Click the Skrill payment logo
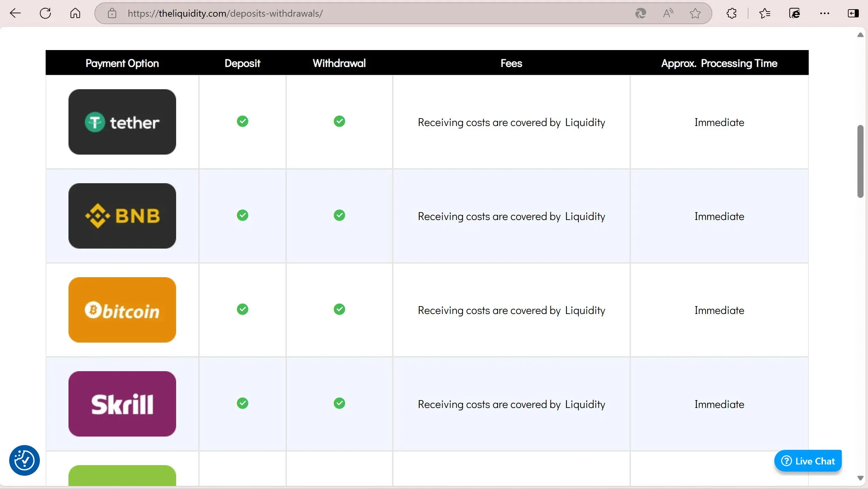The image size is (868, 489). pyautogui.click(x=122, y=404)
